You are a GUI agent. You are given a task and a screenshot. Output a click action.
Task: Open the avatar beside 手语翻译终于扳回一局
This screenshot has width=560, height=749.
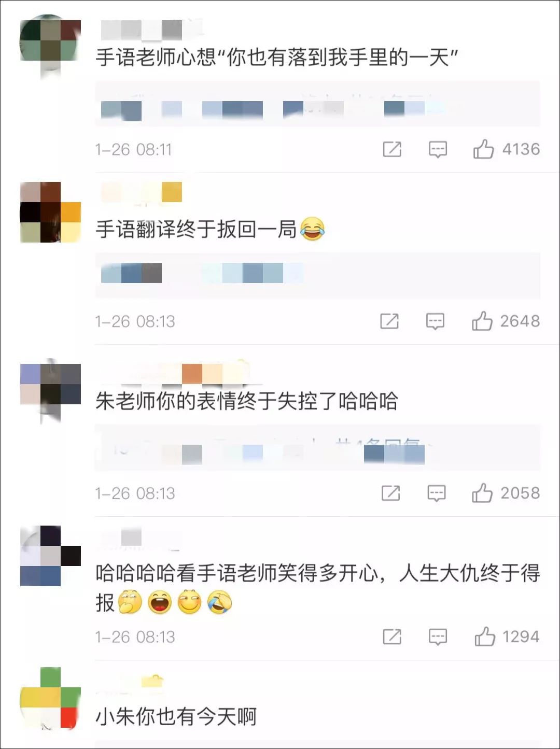[50, 212]
